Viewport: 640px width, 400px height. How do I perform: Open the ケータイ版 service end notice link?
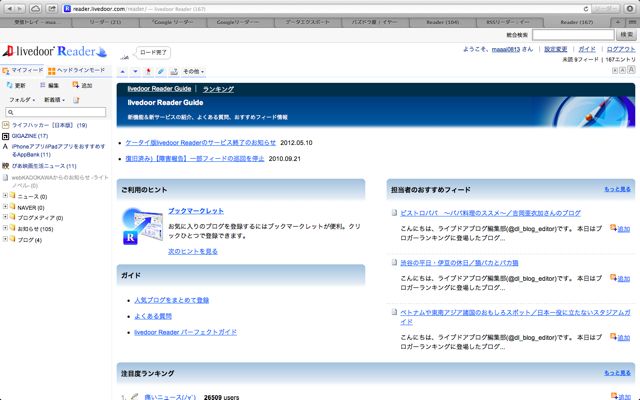[x=201, y=142]
